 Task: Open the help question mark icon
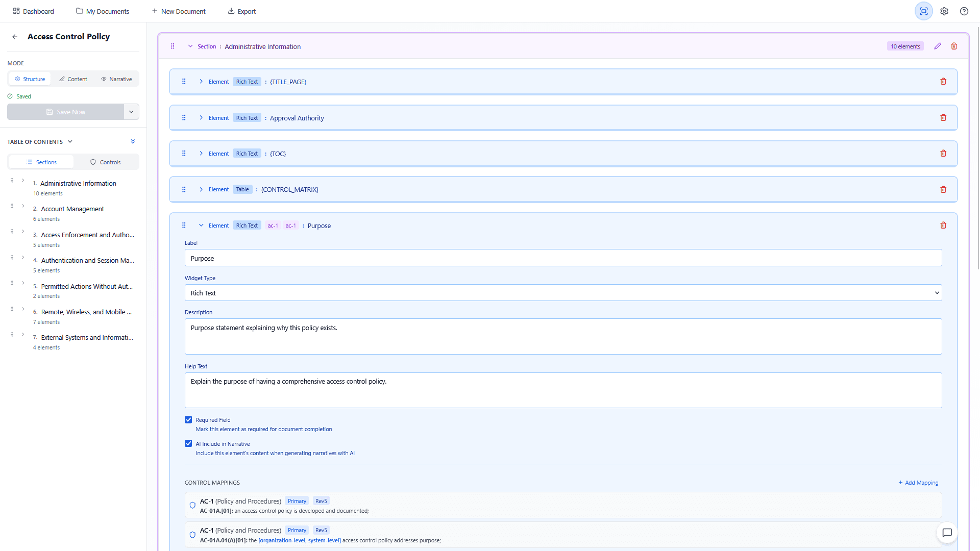click(x=964, y=11)
